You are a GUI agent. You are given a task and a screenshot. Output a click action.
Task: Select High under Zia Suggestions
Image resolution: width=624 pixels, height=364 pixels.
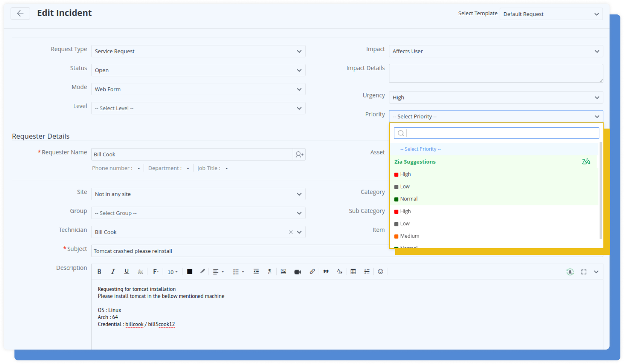(494, 174)
